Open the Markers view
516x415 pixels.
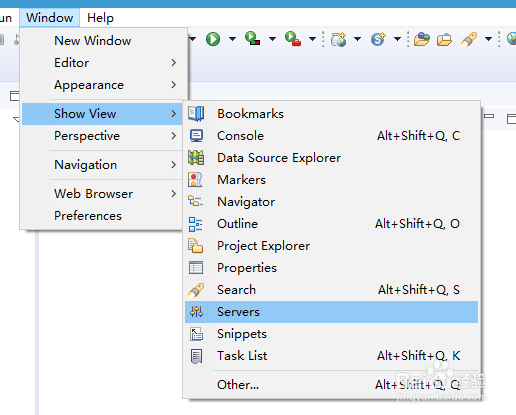(331, 180)
